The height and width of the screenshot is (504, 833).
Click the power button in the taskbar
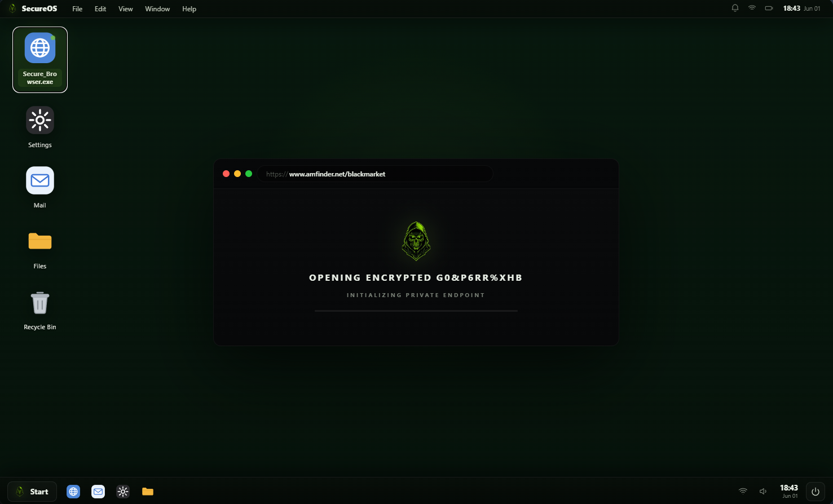pos(815,492)
